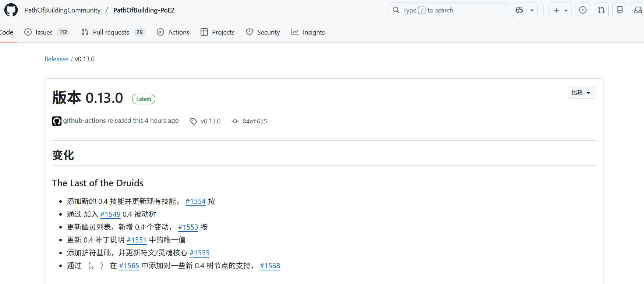Open the repositories icon in header
Viewport: 644px width, 284px height.
click(x=620, y=10)
